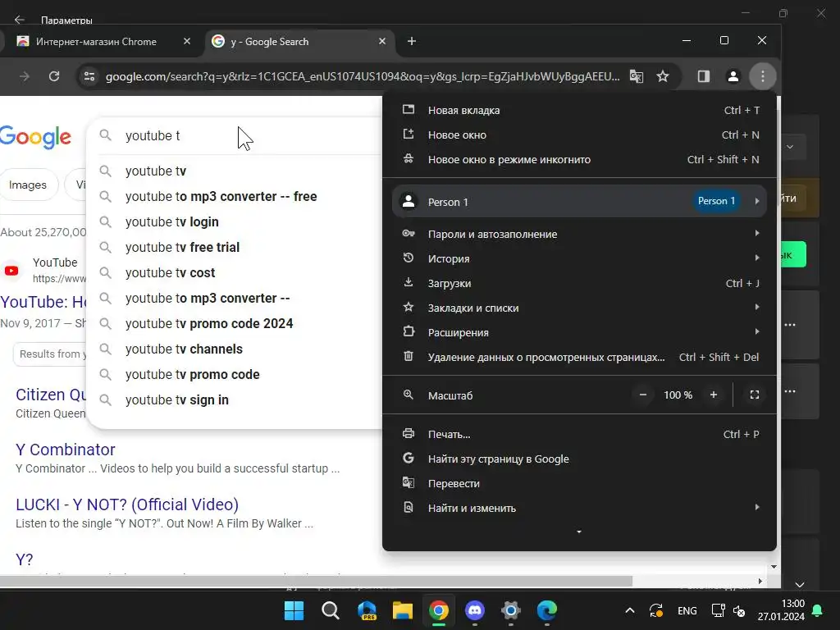Click the forward navigation arrow

[24, 76]
